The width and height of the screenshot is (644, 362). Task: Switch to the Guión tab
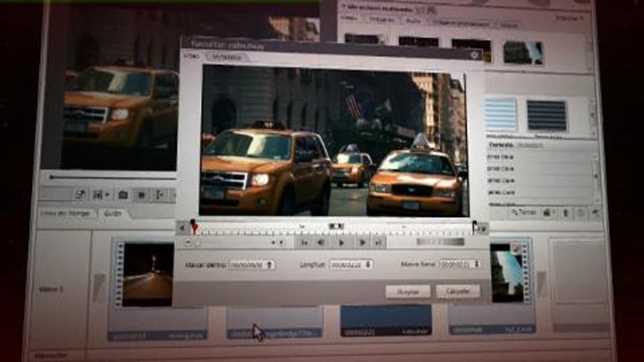pos(112,213)
